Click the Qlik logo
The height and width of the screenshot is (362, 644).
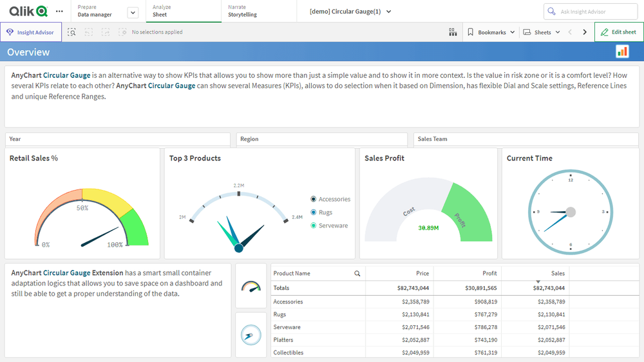[x=28, y=11]
